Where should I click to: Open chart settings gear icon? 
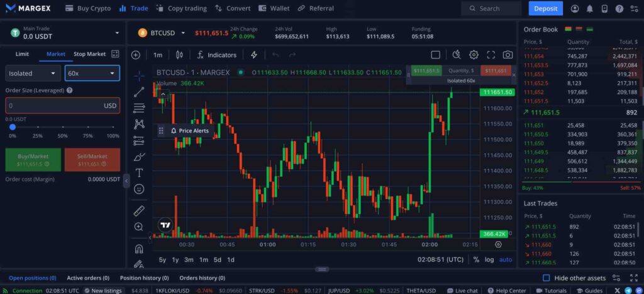pyautogui.click(x=474, y=55)
